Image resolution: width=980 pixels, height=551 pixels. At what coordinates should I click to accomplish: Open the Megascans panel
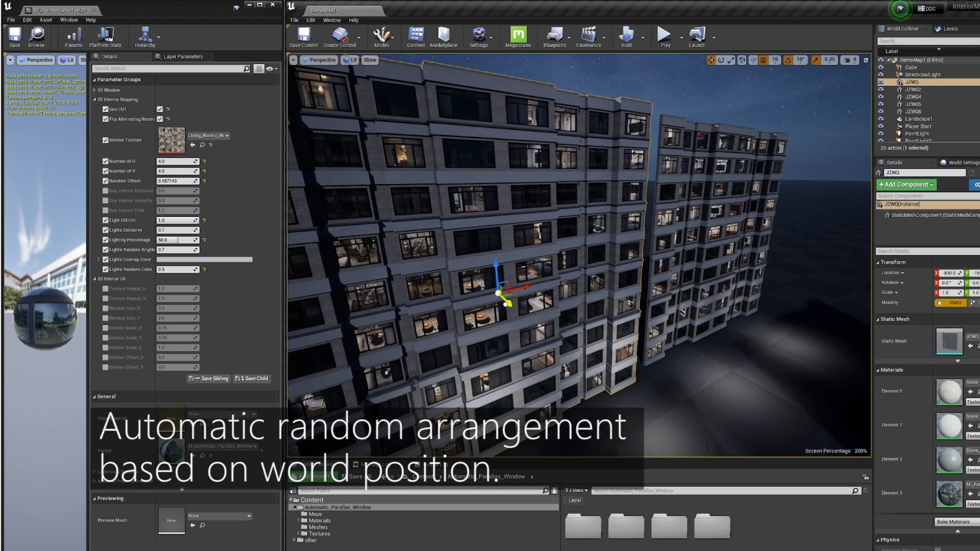(x=518, y=36)
